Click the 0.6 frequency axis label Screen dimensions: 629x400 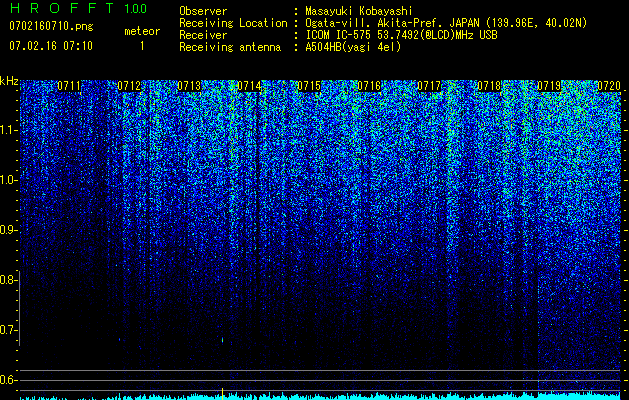(8, 380)
